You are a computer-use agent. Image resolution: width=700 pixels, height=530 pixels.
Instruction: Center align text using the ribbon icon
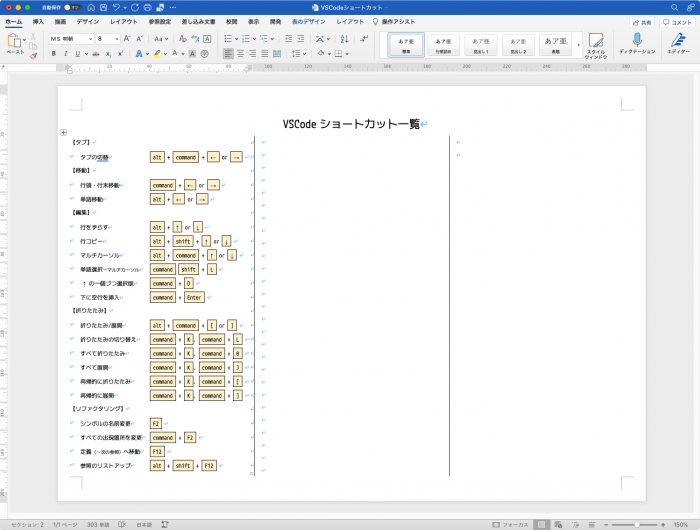(x=241, y=53)
